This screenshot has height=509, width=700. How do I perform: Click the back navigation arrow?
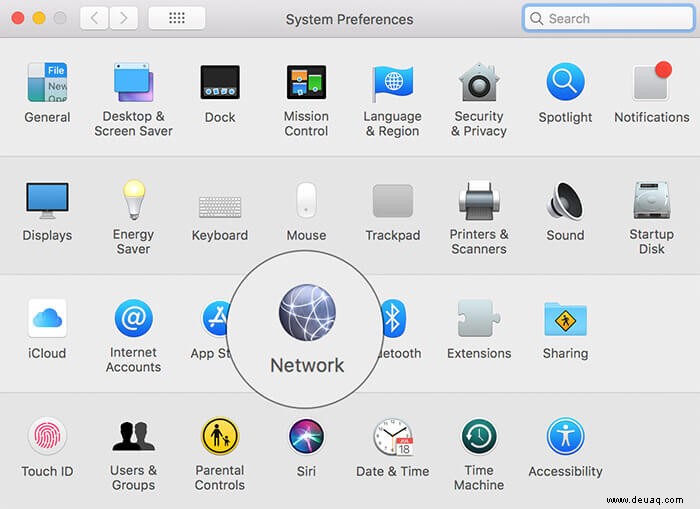click(94, 18)
